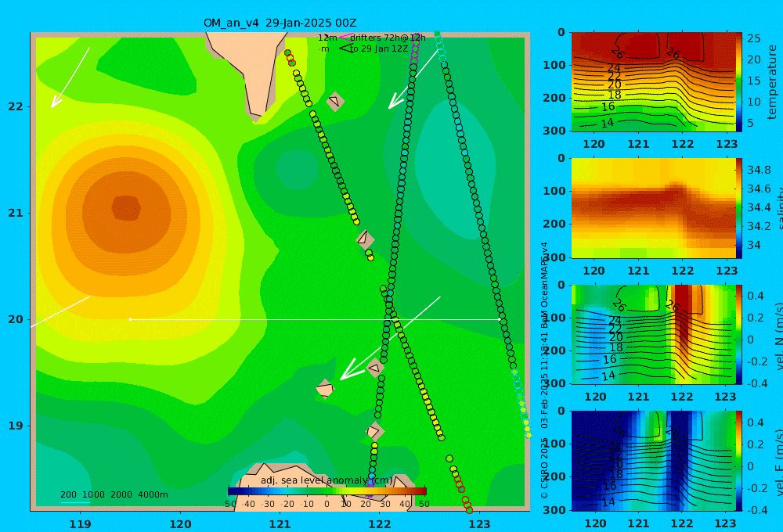Click the map title OM_an_v4 29-Jan-2025 00Z

280,23
